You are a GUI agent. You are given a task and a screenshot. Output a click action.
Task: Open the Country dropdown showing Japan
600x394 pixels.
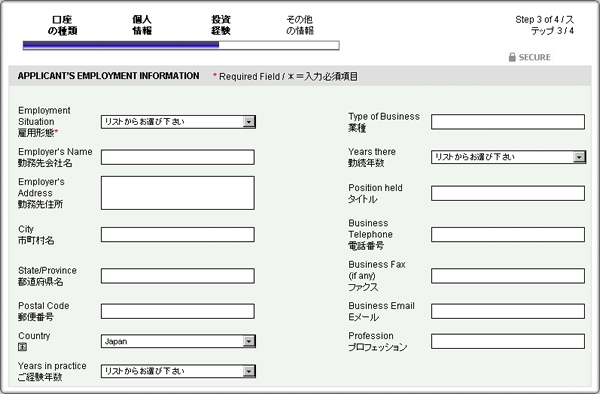(178, 341)
